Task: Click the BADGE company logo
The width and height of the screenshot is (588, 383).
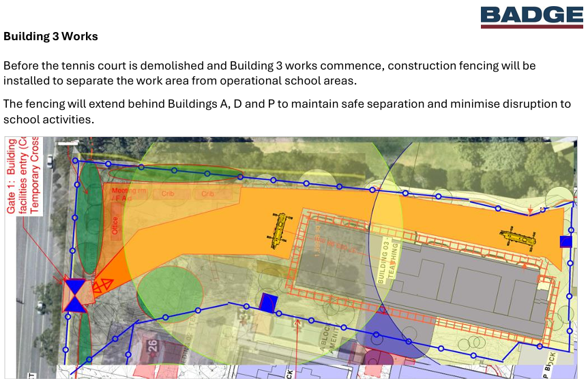Action: coord(532,16)
